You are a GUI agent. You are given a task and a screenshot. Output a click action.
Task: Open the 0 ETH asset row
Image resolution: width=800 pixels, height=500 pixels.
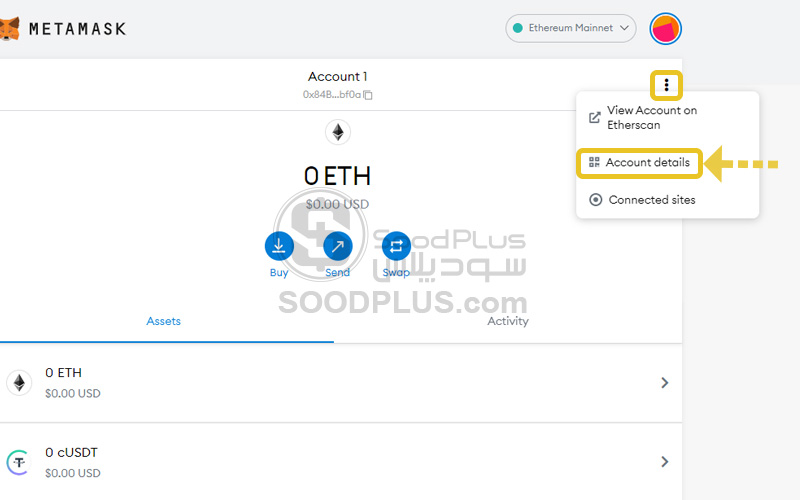(341, 383)
